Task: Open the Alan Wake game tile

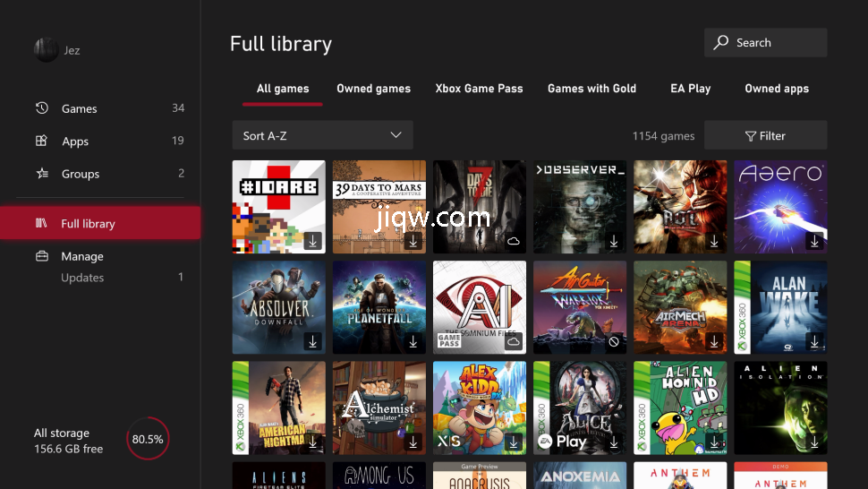Action: click(x=780, y=307)
